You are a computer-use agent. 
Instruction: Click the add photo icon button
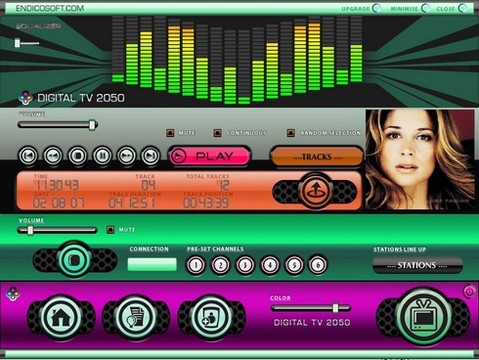point(211,317)
